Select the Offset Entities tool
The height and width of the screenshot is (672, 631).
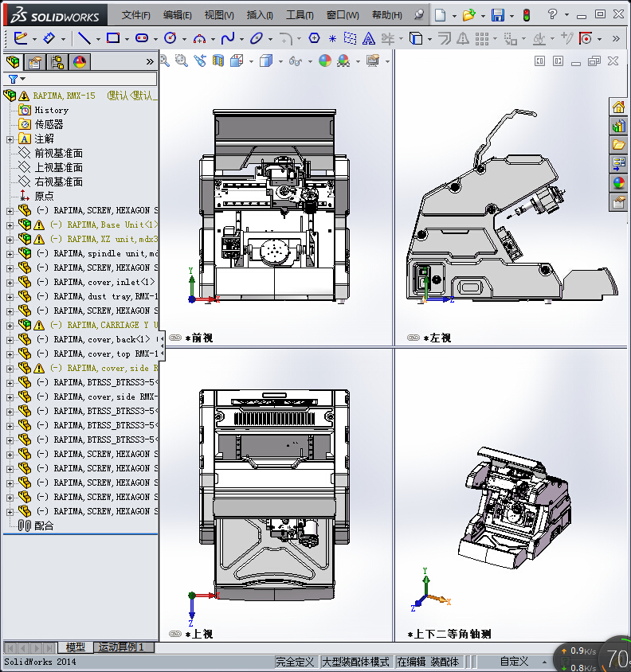pos(445,39)
